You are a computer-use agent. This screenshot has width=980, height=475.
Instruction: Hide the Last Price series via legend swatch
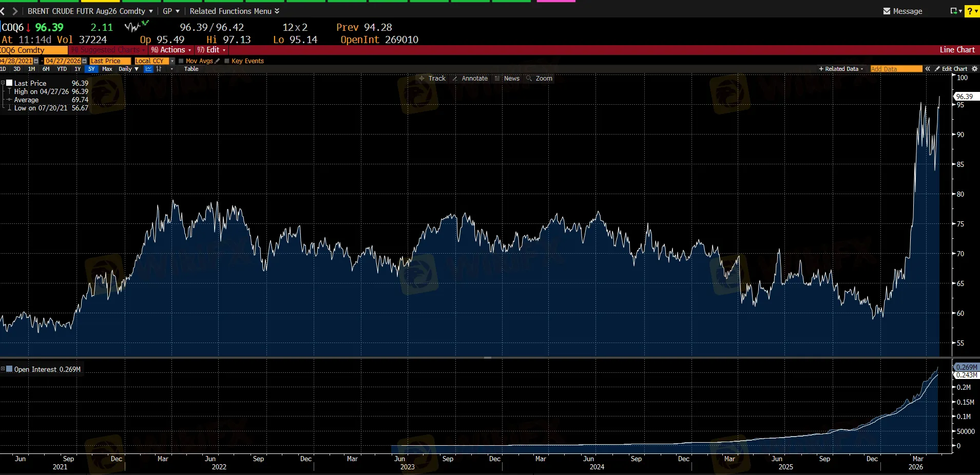click(9, 82)
